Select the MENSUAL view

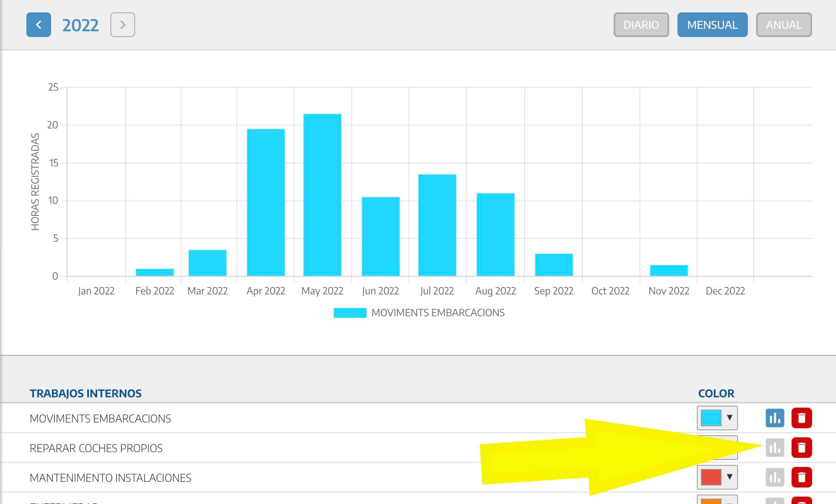pyautogui.click(x=712, y=25)
